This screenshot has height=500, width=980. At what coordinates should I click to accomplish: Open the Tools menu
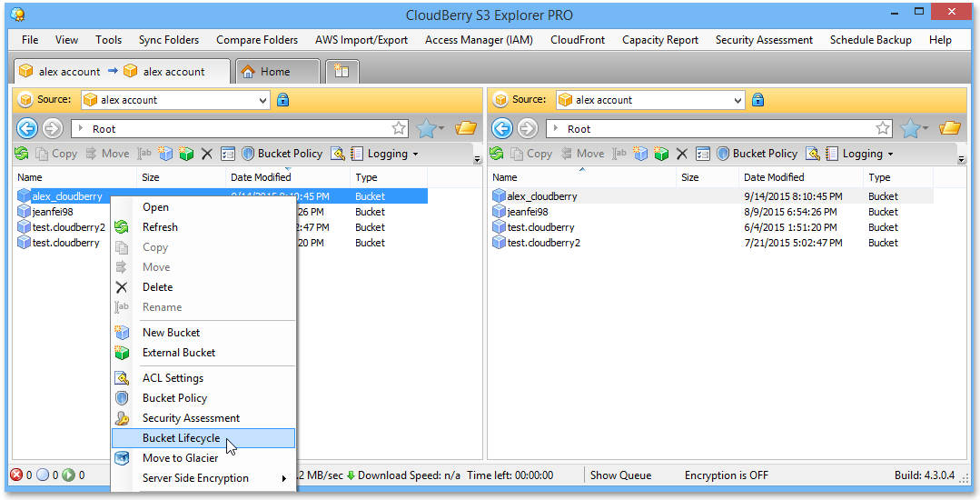(x=109, y=39)
